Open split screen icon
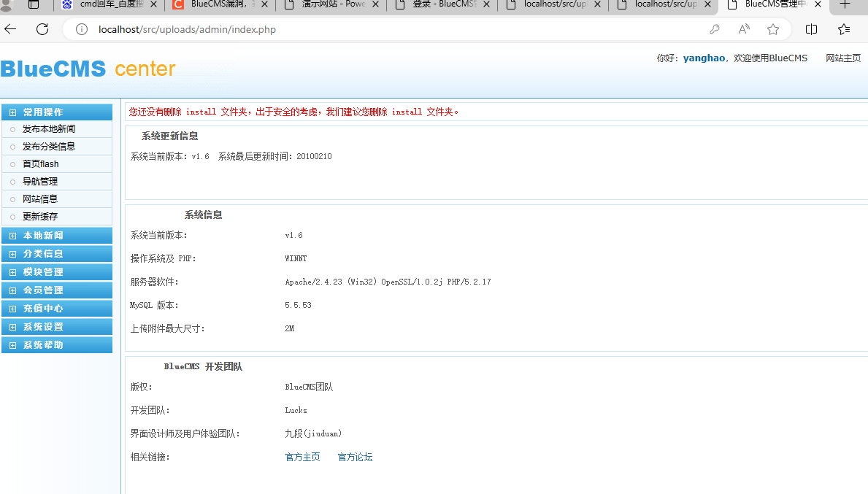 [x=811, y=29]
